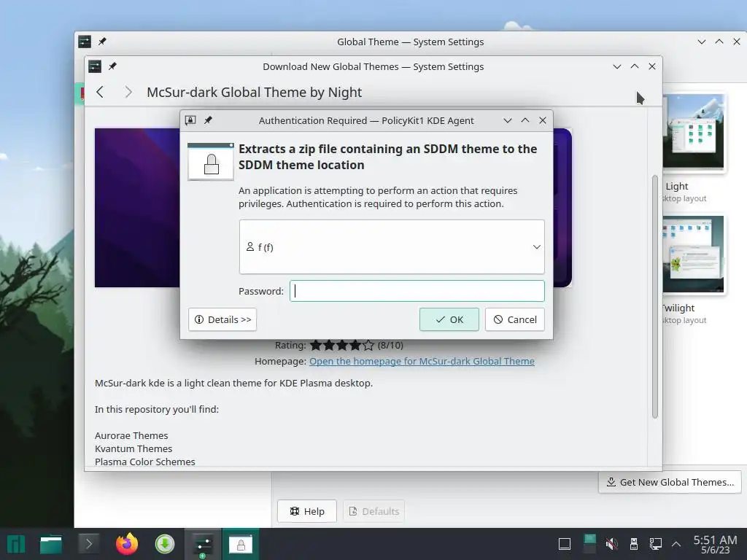Minimize the Authentication Required dialog

point(508,120)
